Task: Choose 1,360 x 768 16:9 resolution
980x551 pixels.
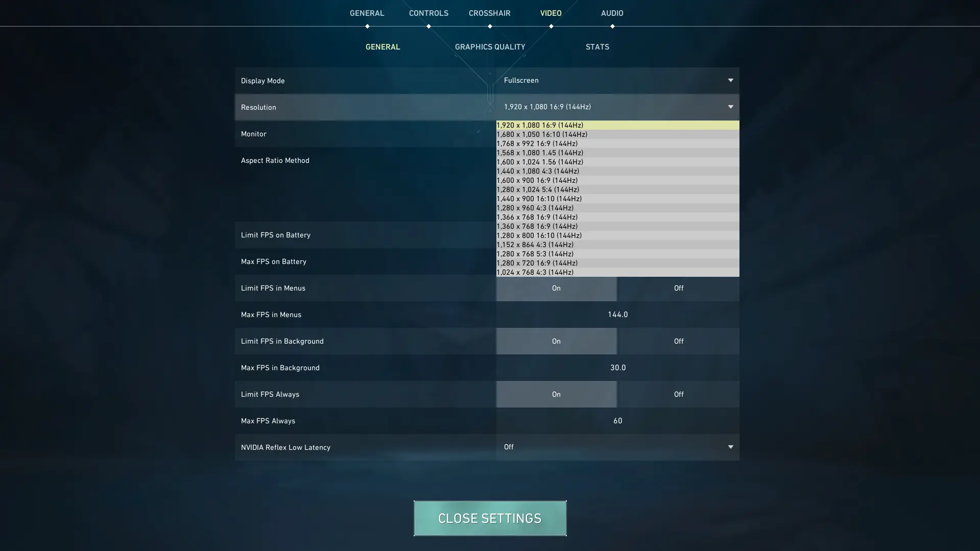Action: point(617,226)
